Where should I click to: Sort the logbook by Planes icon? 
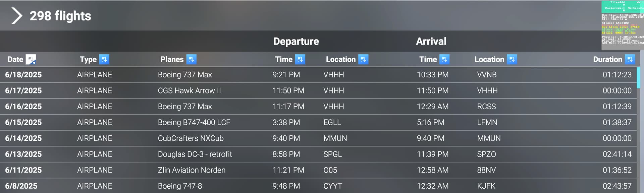192,59
